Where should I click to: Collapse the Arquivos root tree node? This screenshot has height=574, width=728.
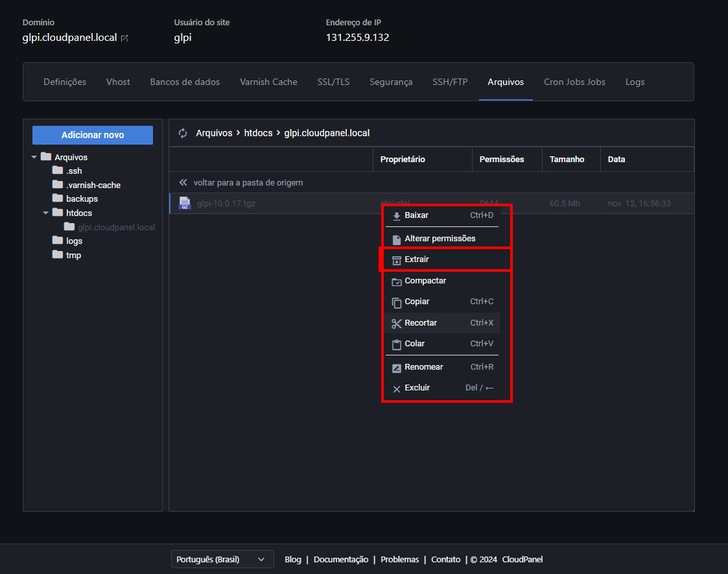34,157
